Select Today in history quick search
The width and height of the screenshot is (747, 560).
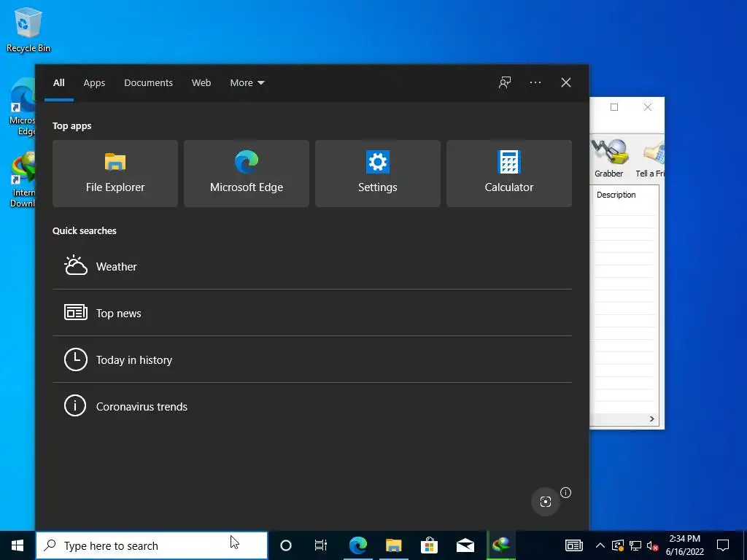[x=312, y=359]
